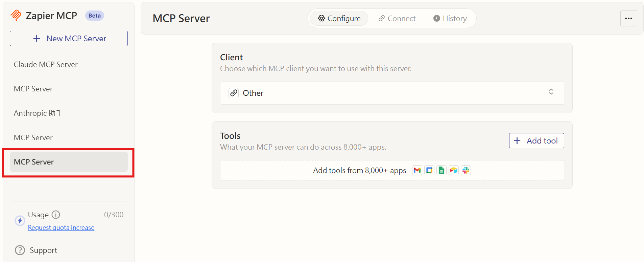
Task: Click the Support question mark icon
Action: tap(20, 250)
